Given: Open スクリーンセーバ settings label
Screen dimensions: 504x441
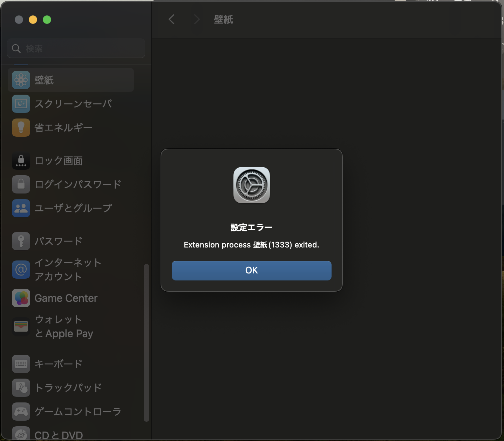Looking at the screenshot, I should [74, 104].
